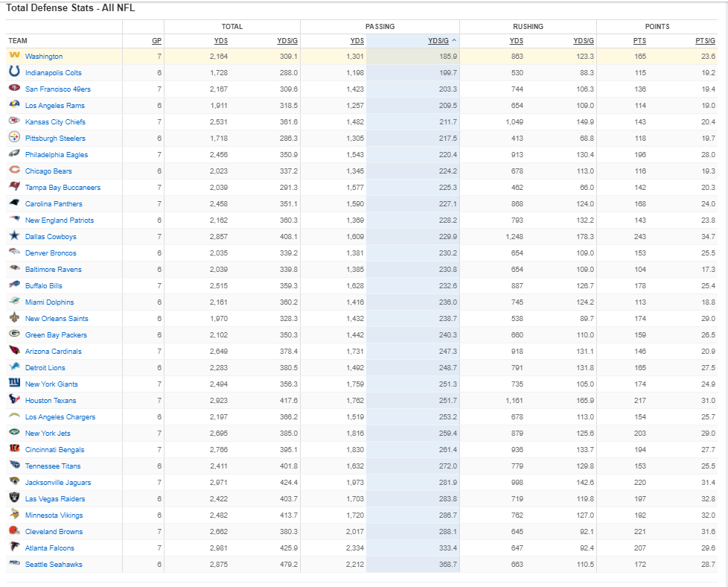
Task: Click the Baltimore Ravens logo
Action: (14, 268)
